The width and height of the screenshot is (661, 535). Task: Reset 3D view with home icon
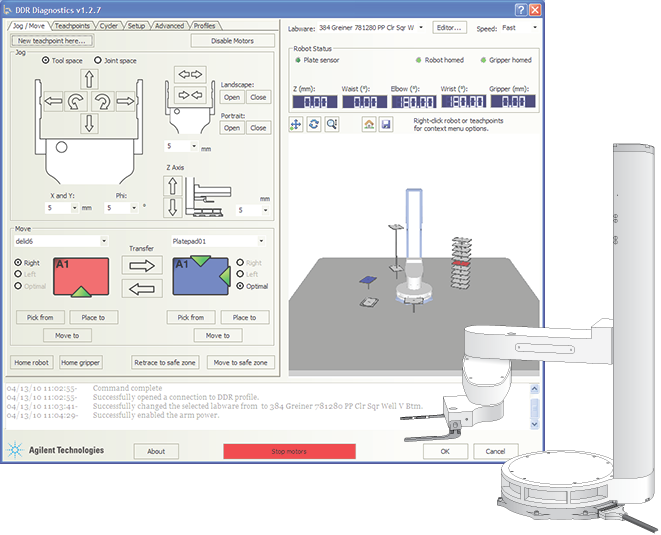coord(369,124)
